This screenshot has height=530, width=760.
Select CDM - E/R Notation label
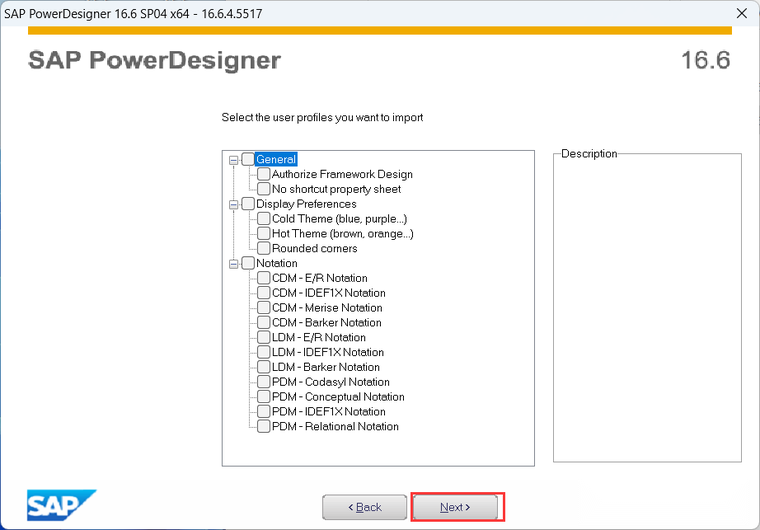(319, 278)
